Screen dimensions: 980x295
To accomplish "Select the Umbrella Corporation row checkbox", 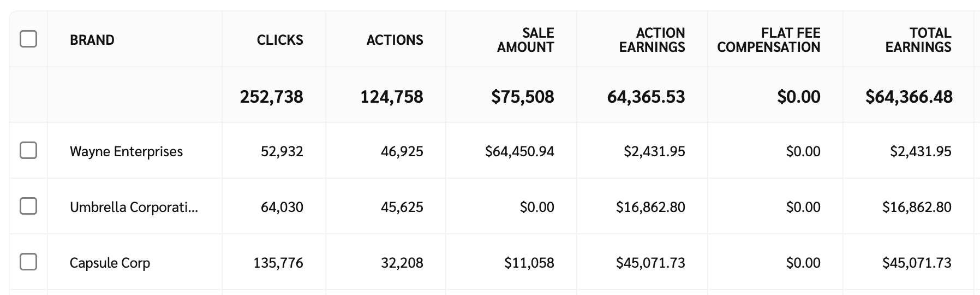I will pos(28,206).
